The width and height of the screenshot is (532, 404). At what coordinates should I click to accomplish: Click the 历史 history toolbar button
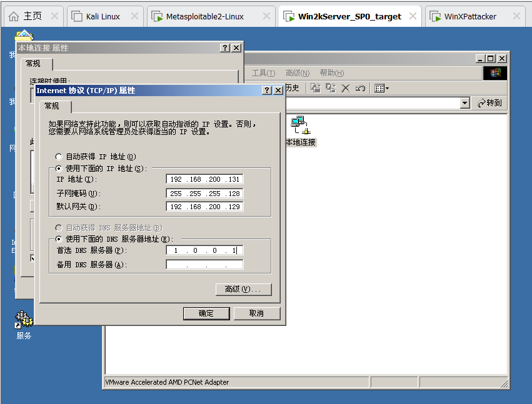coord(292,88)
